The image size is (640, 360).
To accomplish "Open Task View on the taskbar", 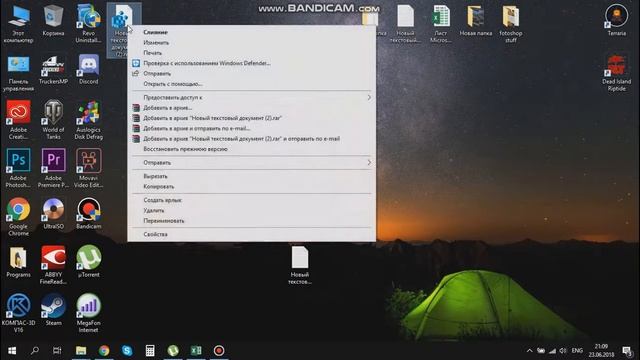I will click(x=57, y=351).
